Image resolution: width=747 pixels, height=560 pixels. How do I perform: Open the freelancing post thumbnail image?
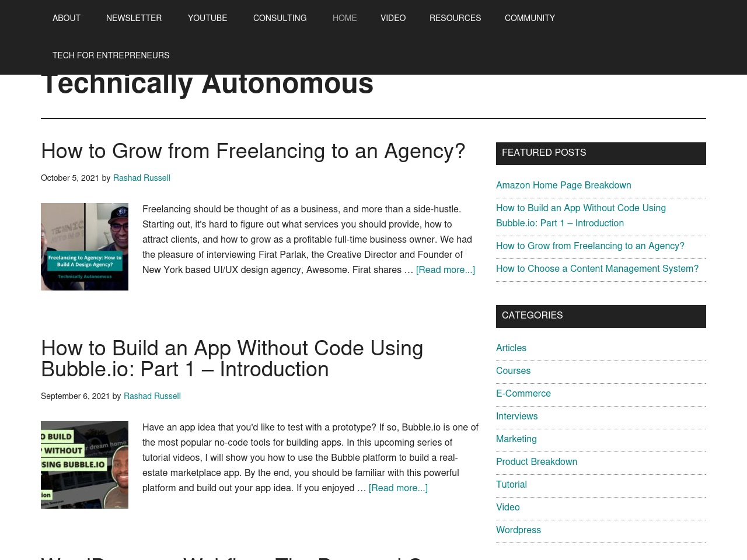point(85,247)
